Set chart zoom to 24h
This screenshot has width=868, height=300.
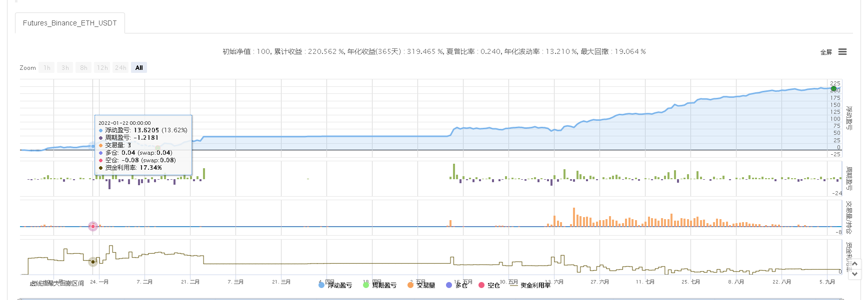[120, 68]
